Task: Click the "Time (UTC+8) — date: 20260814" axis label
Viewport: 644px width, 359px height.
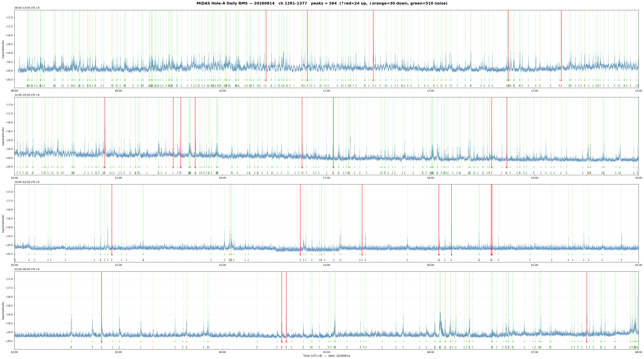Action: pyautogui.click(x=326, y=356)
